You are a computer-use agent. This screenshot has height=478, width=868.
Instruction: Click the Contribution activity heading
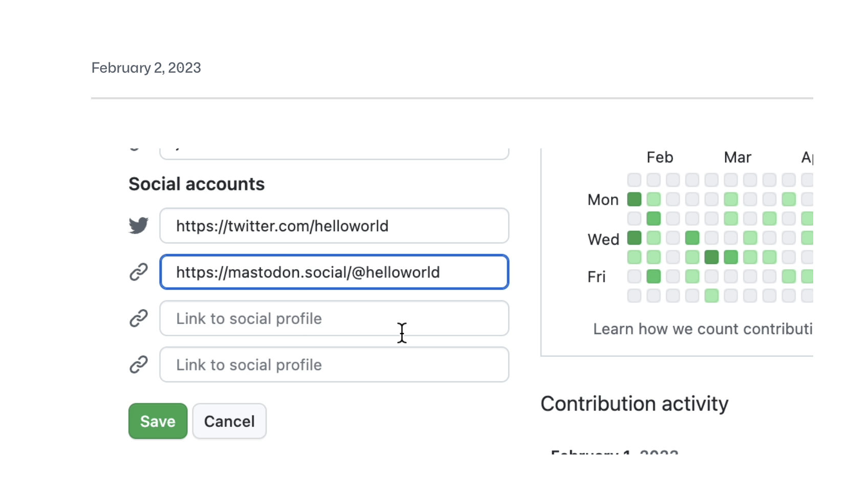click(634, 404)
